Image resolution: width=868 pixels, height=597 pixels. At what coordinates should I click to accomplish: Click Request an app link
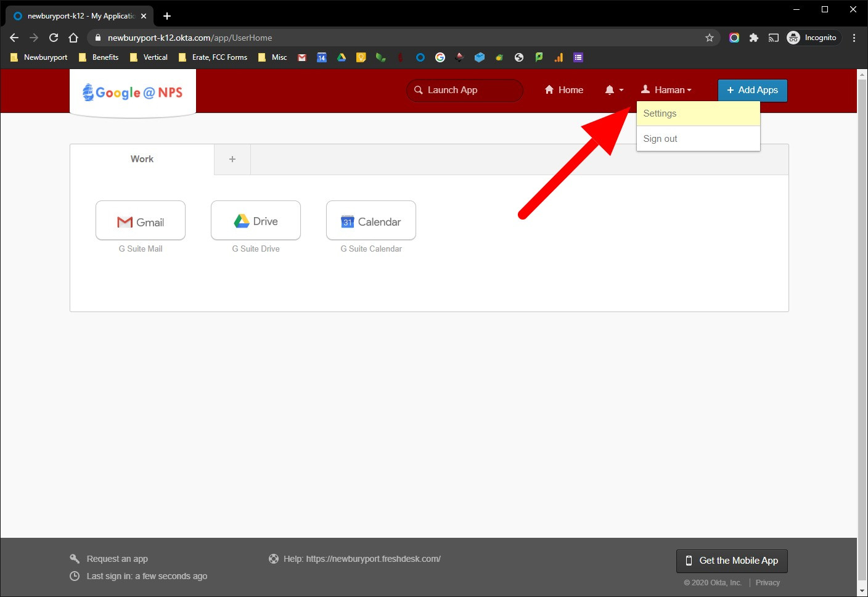[x=117, y=559]
